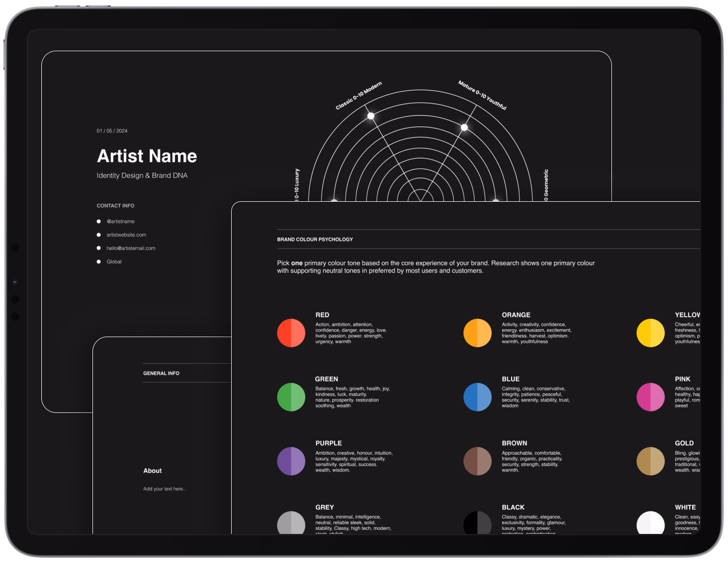Click the 'Add your text here...' field
The image size is (728, 561).
click(x=165, y=489)
